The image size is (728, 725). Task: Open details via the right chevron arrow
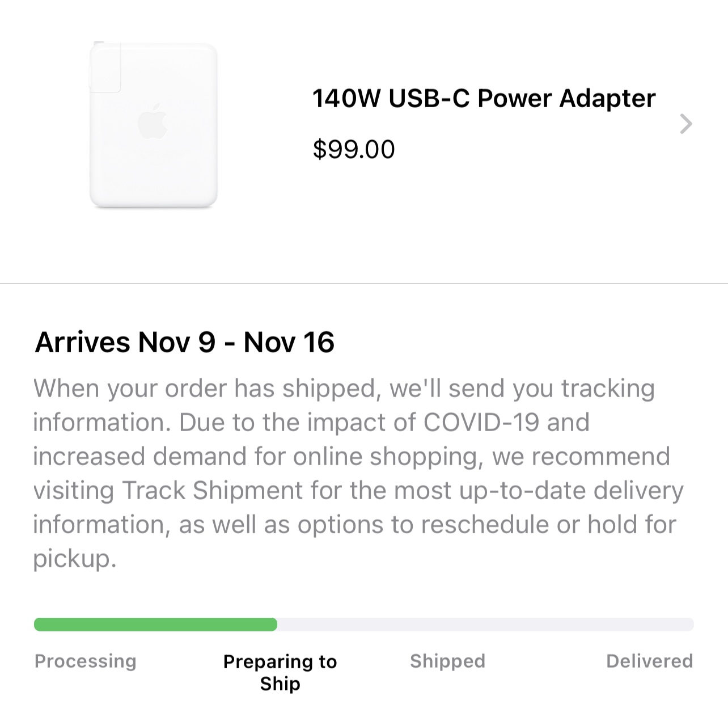coord(686,124)
